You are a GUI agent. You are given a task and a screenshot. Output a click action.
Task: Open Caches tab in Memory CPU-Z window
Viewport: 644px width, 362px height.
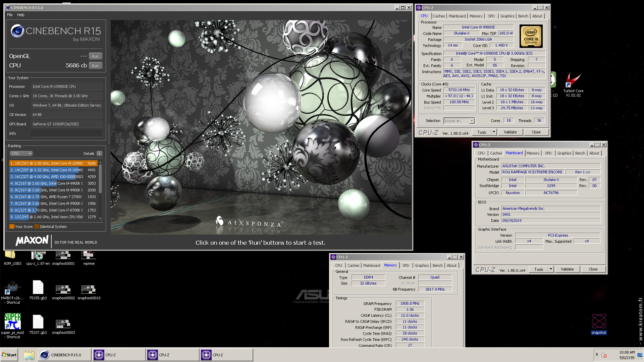353,265
